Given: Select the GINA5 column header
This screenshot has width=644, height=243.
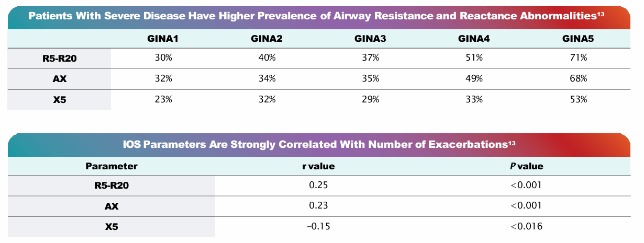Looking at the screenshot, I should coord(578,39).
